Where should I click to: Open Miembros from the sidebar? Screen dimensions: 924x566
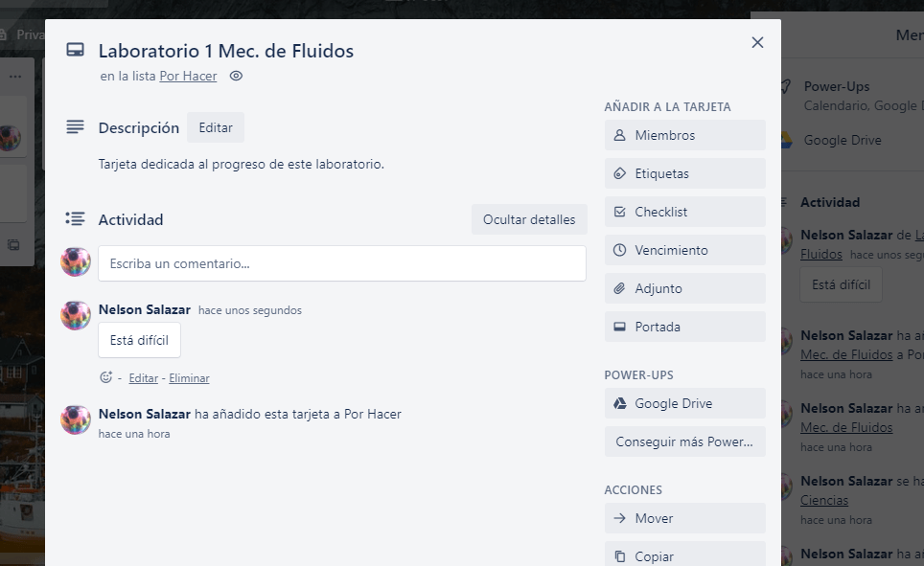pos(684,135)
